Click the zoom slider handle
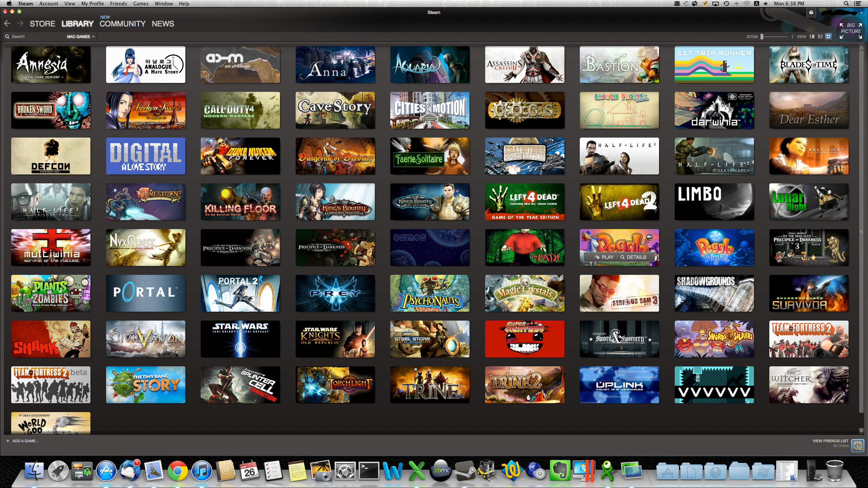 (762, 37)
